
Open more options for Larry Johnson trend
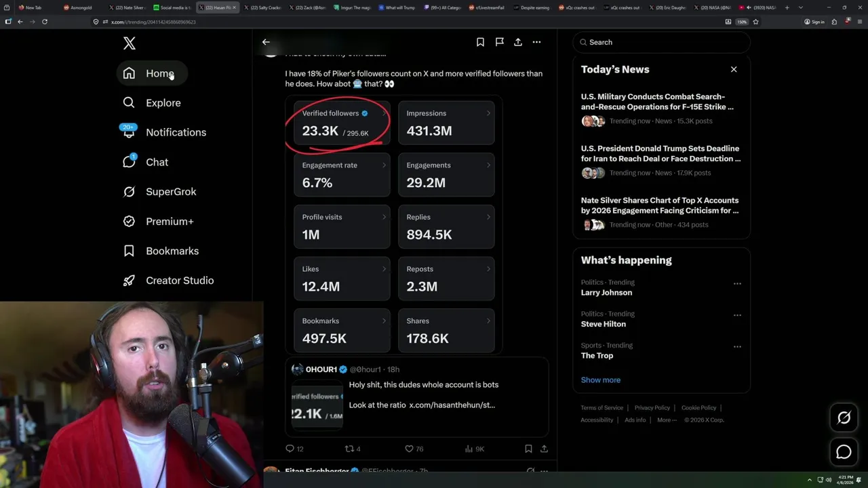click(x=737, y=283)
